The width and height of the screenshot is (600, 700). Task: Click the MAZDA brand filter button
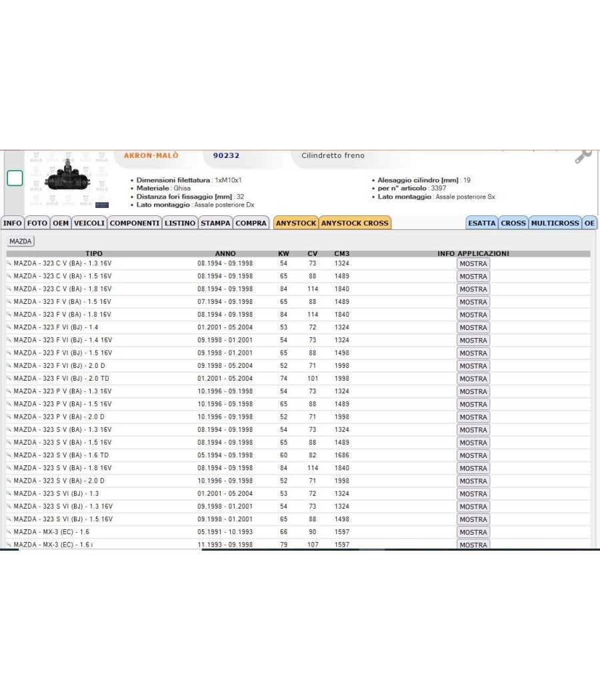(21, 241)
